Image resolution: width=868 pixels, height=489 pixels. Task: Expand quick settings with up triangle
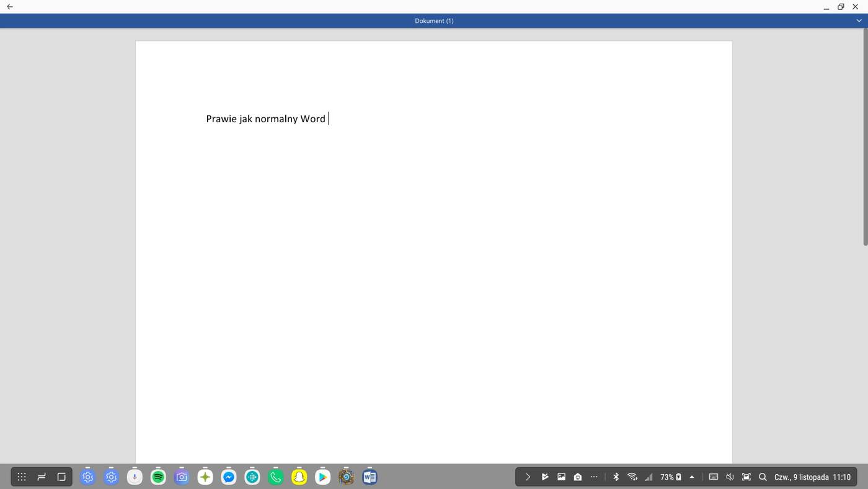pyautogui.click(x=692, y=477)
